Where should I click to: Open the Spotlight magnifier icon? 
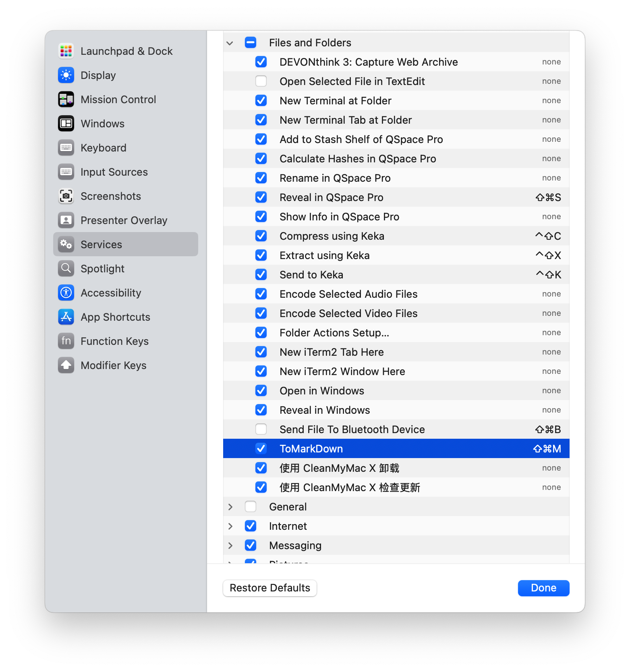pyautogui.click(x=66, y=269)
